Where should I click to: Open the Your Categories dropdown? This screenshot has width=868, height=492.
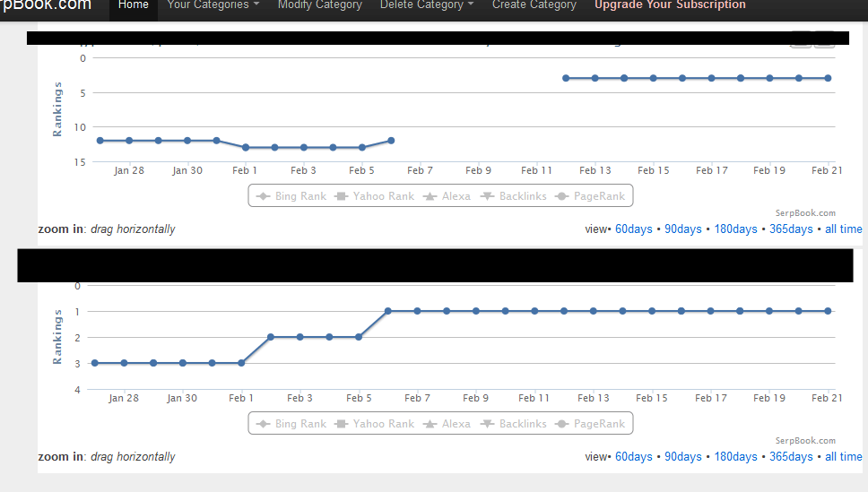tap(213, 5)
